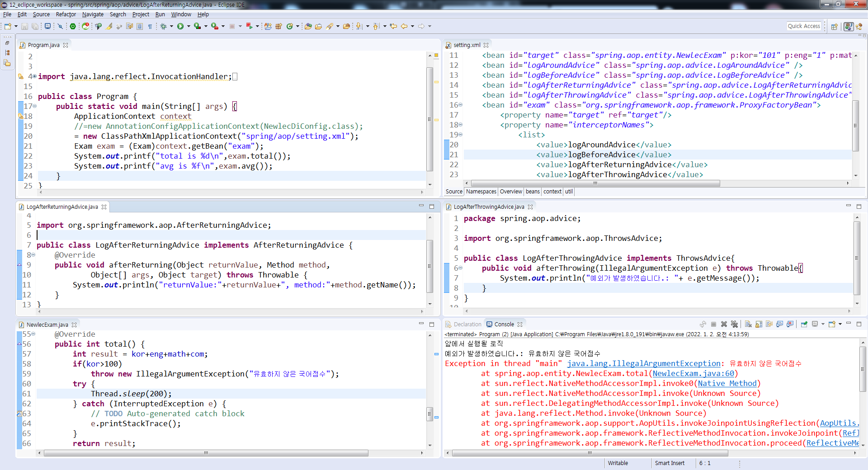Toggle Word Wrap in main toolbar
This screenshot has height=470, width=868.
130,26
